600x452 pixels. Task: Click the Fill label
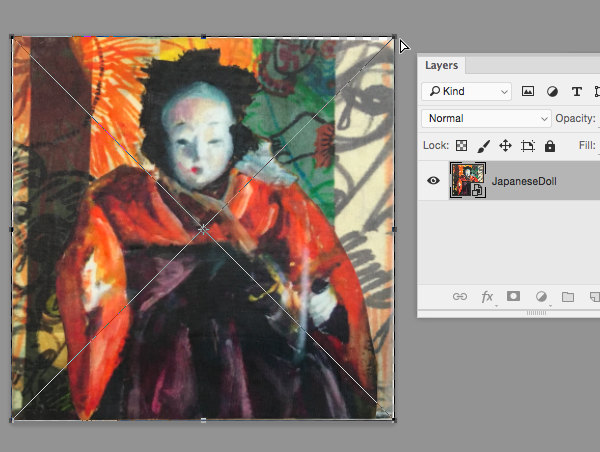coord(587,145)
